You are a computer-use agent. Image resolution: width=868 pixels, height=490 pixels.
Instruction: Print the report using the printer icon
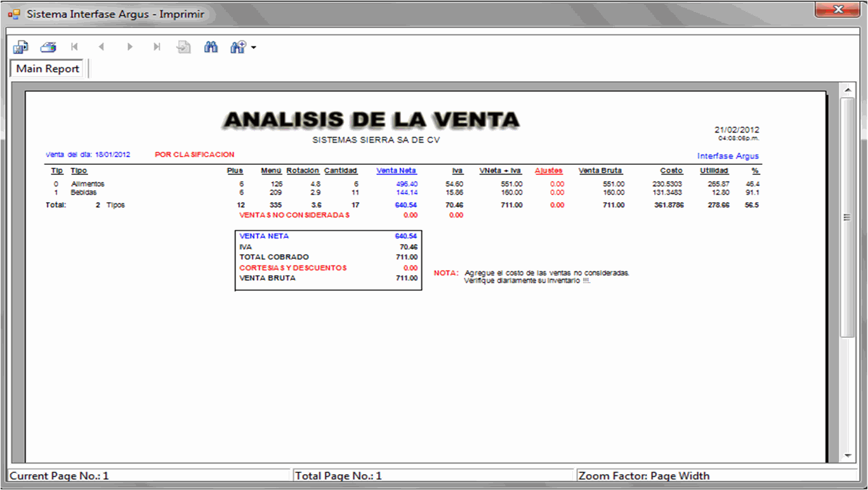click(x=48, y=47)
